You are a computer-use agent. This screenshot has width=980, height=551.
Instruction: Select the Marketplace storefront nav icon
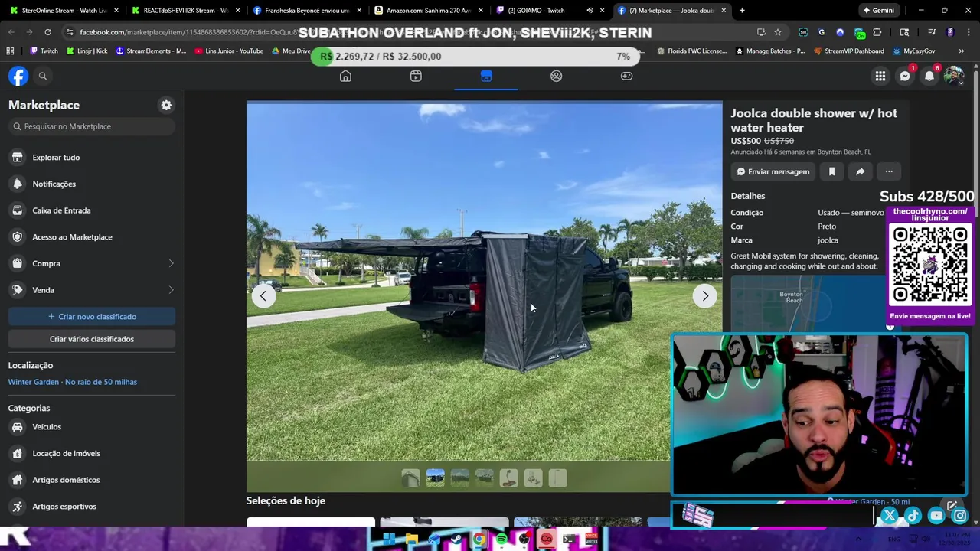[x=486, y=76]
